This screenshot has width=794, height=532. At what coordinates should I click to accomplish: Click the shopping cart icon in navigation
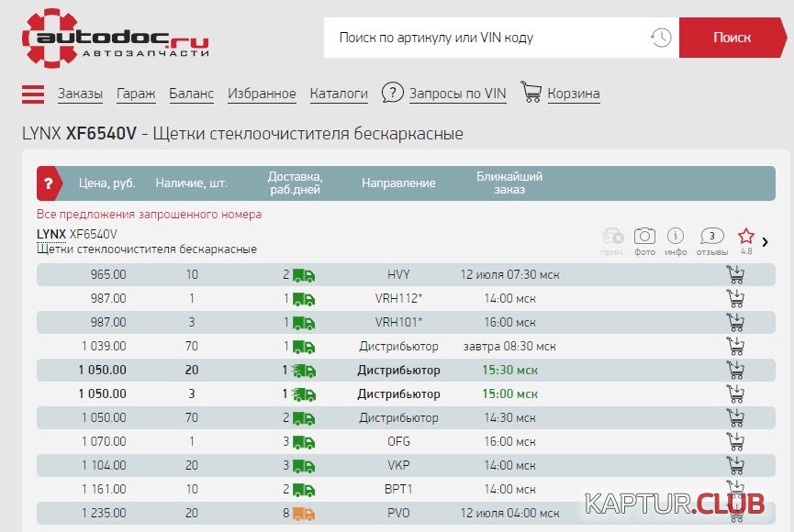click(x=531, y=92)
